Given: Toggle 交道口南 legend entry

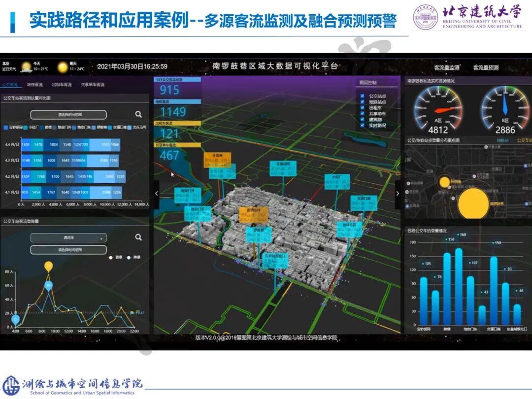Looking at the screenshot, I should point(117,128).
